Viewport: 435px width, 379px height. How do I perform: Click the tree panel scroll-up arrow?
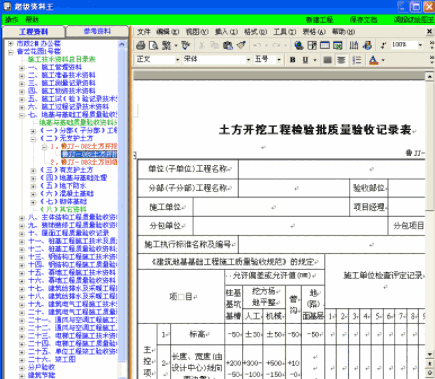(x=122, y=44)
